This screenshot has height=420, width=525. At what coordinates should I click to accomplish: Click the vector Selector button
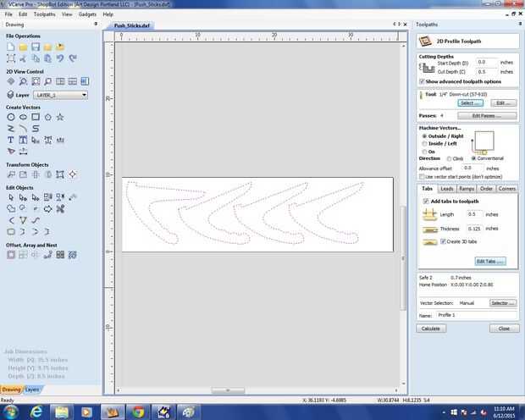(x=503, y=303)
